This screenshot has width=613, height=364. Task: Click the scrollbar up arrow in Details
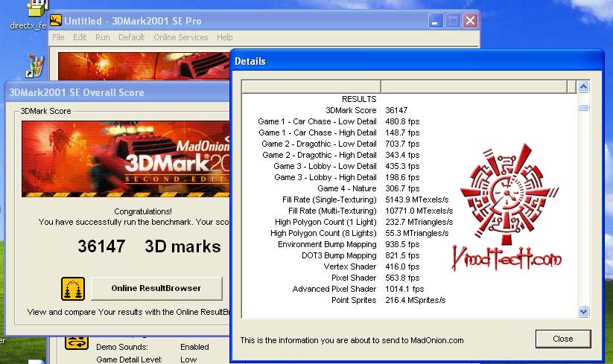(583, 86)
